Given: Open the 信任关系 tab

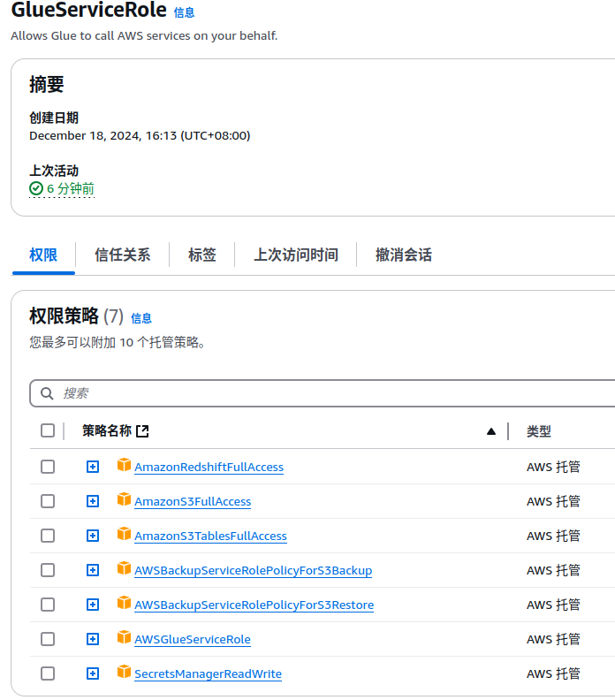Looking at the screenshot, I should [x=122, y=255].
